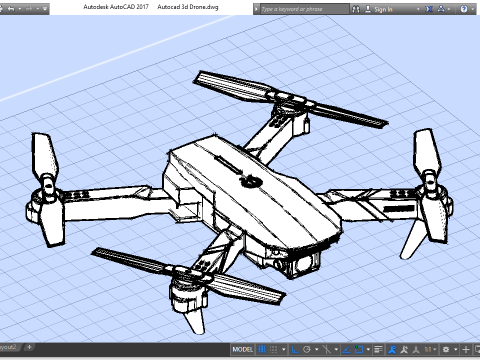Click the AutoScale annotation icon
This screenshot has height=360, width=480.
tap(404, 349)
